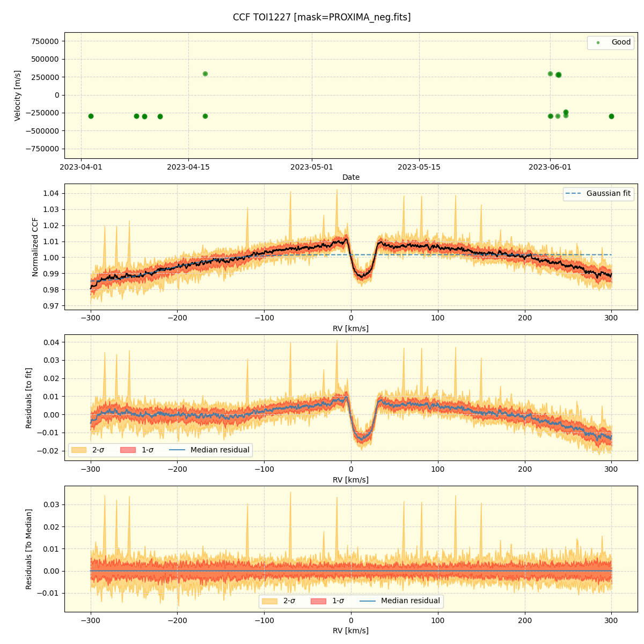Click the 'Gaussian fit' legend label

(609, 193)
